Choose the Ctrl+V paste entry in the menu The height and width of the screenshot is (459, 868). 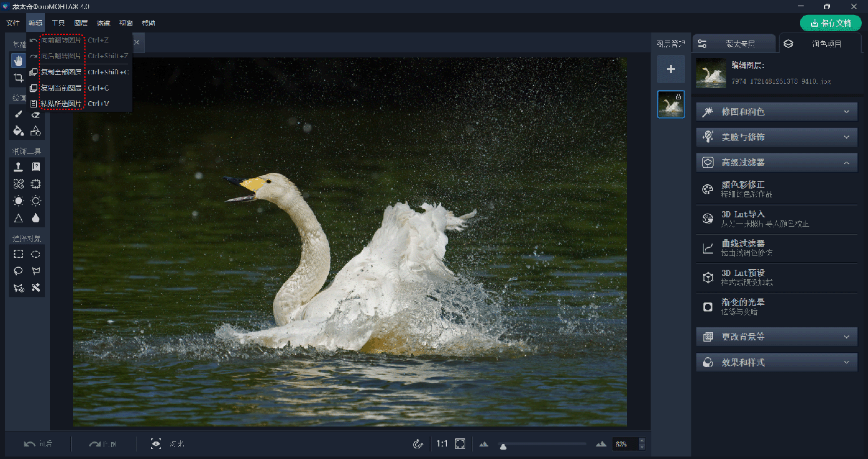pyautogui.click(x=79, y=104)
